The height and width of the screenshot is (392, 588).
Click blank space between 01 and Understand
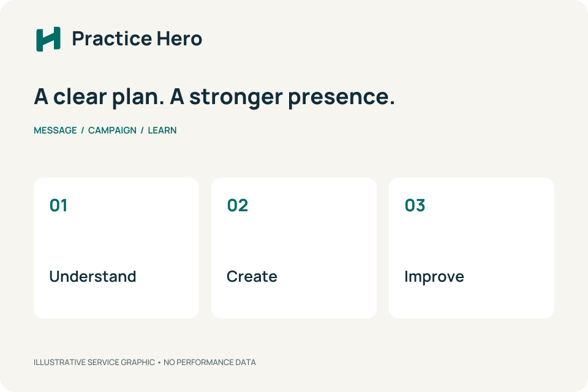point(116,241)
